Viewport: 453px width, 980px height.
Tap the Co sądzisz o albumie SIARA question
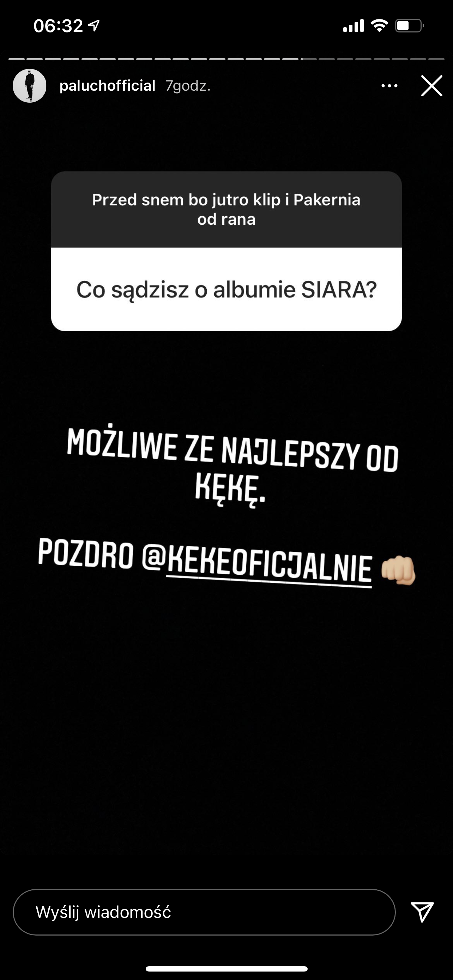[x=226, y=290]
